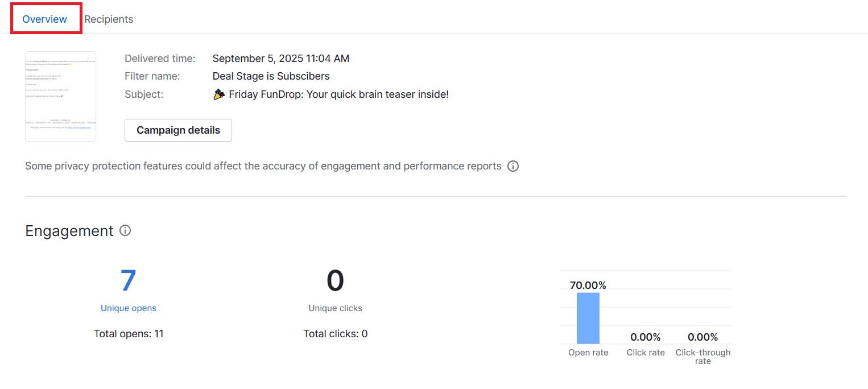Click the delivered time September 5, 2025
The height and width of the screenshot is (389, 868).
click(x=280, y=58)
